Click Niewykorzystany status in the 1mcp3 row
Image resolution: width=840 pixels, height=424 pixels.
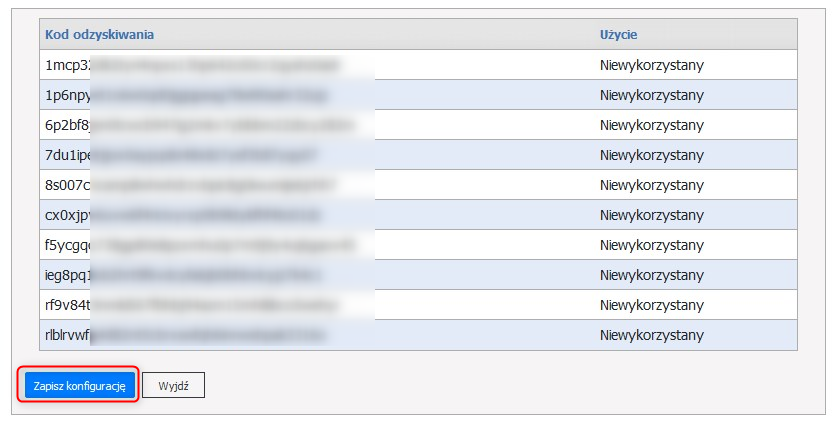652,65
